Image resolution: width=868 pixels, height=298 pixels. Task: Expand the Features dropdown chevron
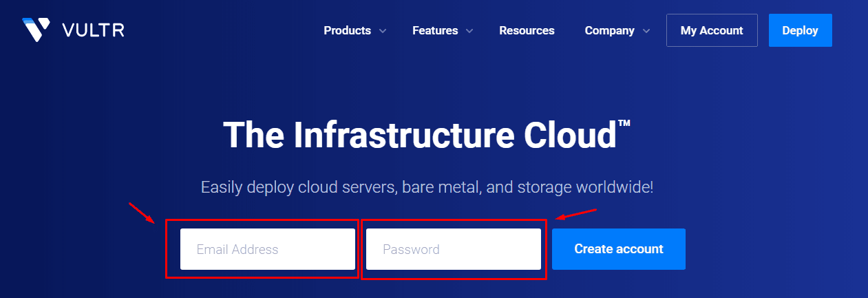469,31
